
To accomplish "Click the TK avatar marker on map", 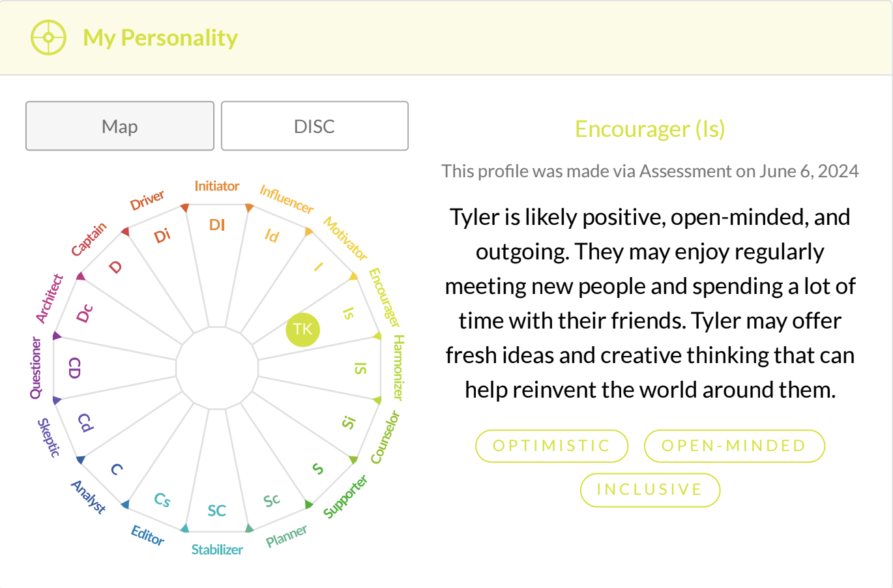I will click(x=303, y=329).
